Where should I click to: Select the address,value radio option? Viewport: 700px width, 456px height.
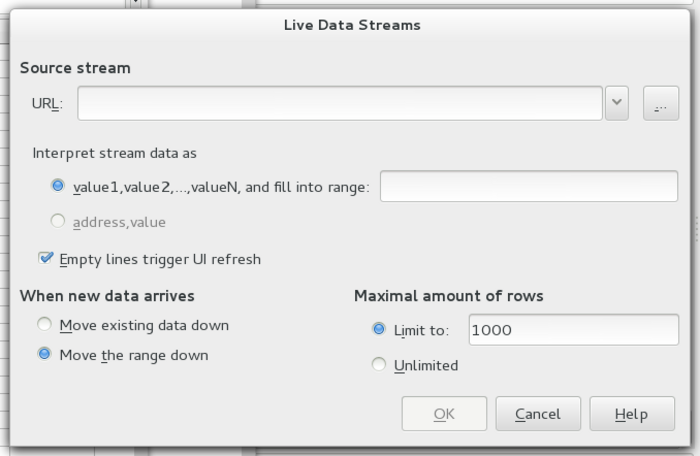tap(58, 221)
